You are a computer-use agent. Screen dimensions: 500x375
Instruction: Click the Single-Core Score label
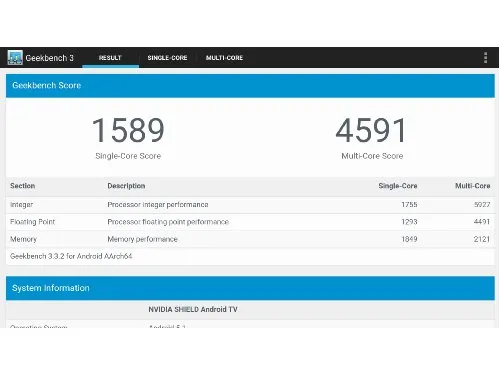pos(128,156)
